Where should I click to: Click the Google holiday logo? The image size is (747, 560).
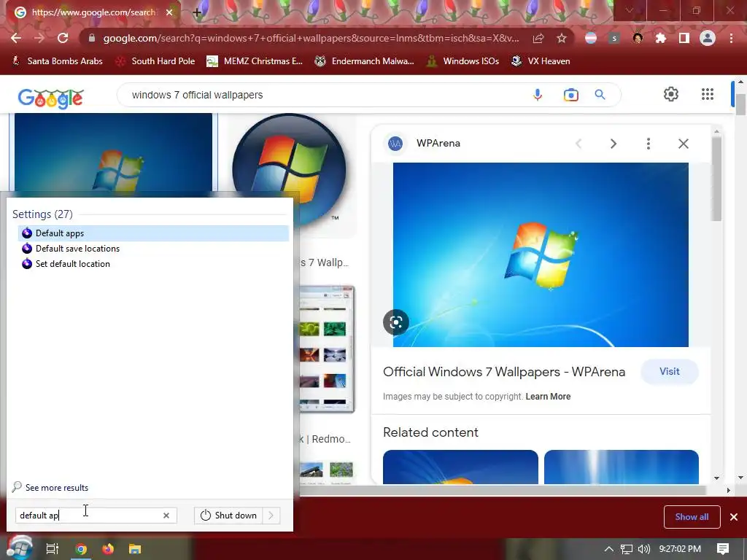click(50, 98)
